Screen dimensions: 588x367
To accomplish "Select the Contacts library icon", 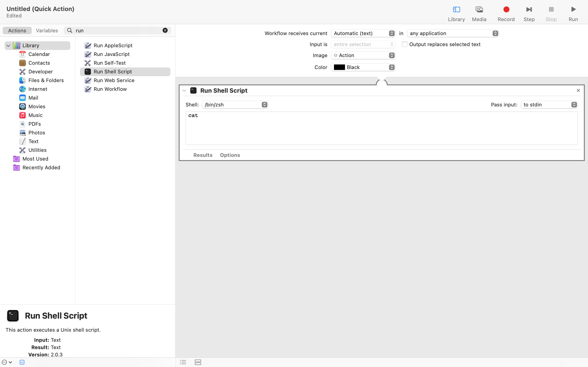I will pos(22,63).
